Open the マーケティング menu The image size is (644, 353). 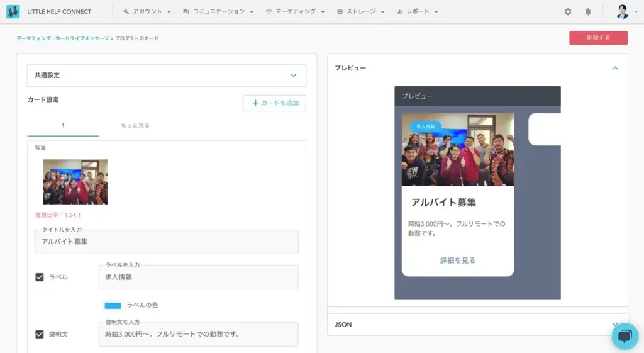(295, 11)
